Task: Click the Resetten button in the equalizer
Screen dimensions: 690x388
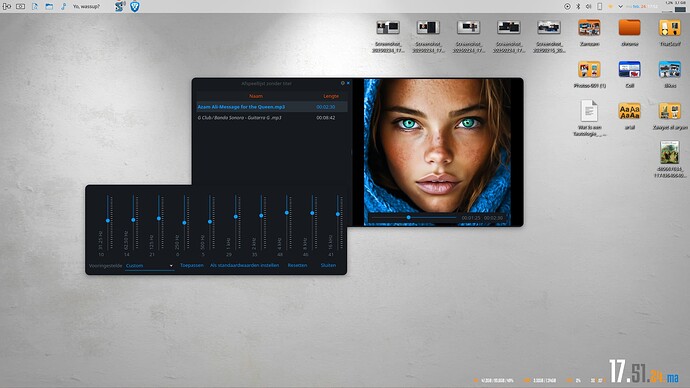Action: coord(297,265)
